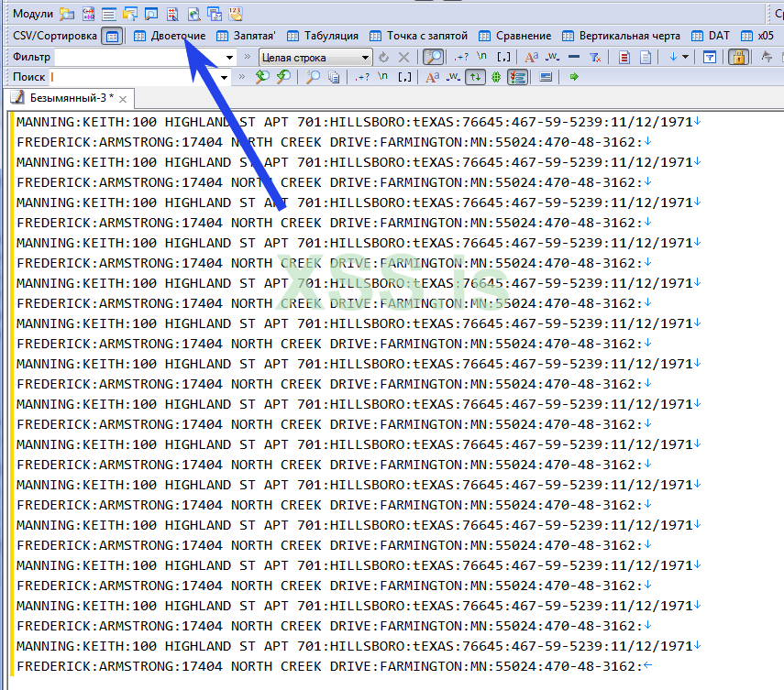Screen dimensions: 784x690
Task: Click the blue down-arrow filter icon
Action: tap(673, 58)
